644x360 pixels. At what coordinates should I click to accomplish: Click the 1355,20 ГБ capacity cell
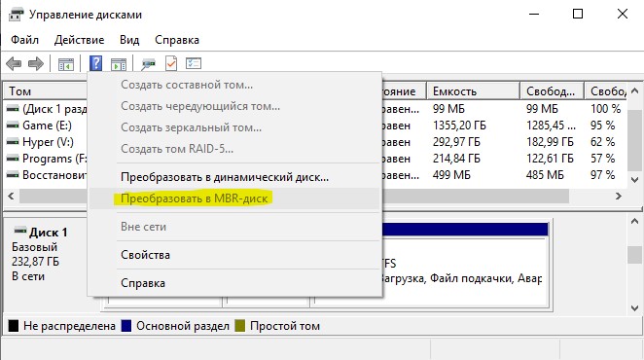pos(459,126)
